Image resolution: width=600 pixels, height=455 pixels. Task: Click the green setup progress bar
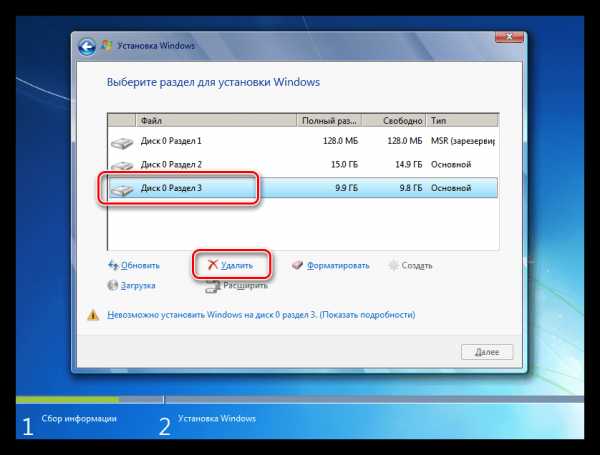point(67,400)
